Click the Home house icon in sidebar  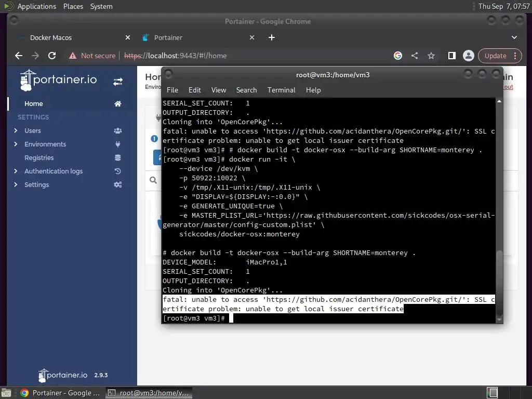pos(118,103)
